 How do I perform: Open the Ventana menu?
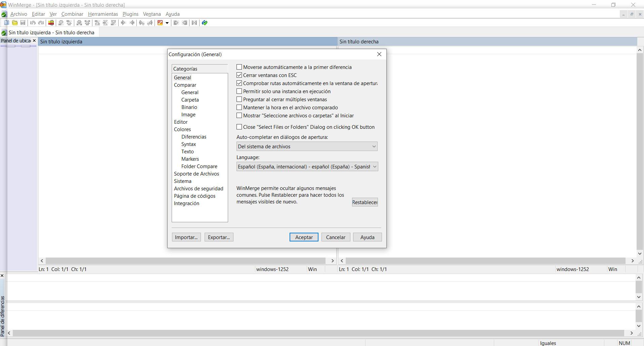click(x=152, y=14)
